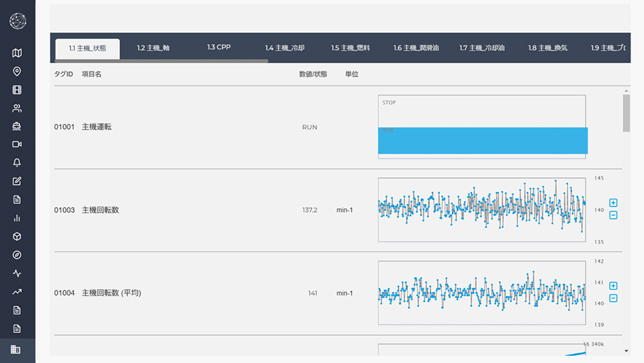The width and height of the screenshot is (644, 363).
Task: Click the globe logo in the sidebar
Action: 18,21
